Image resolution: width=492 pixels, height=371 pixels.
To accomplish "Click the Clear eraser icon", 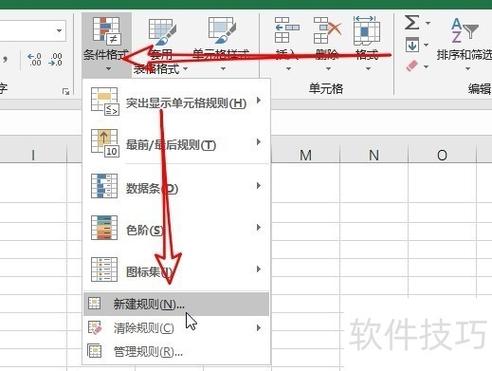I will point(412,66).
